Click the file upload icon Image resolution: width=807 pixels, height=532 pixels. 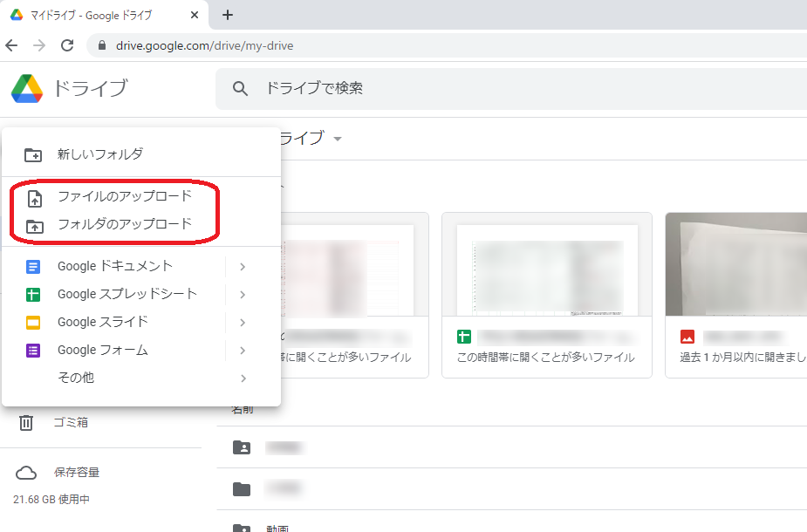[35, 198]
